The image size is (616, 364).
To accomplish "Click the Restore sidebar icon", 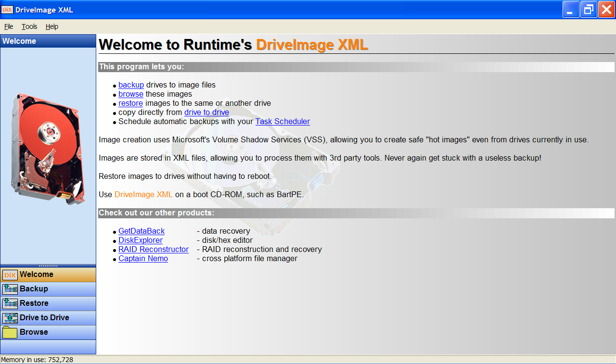I will (x=10, y=304).
